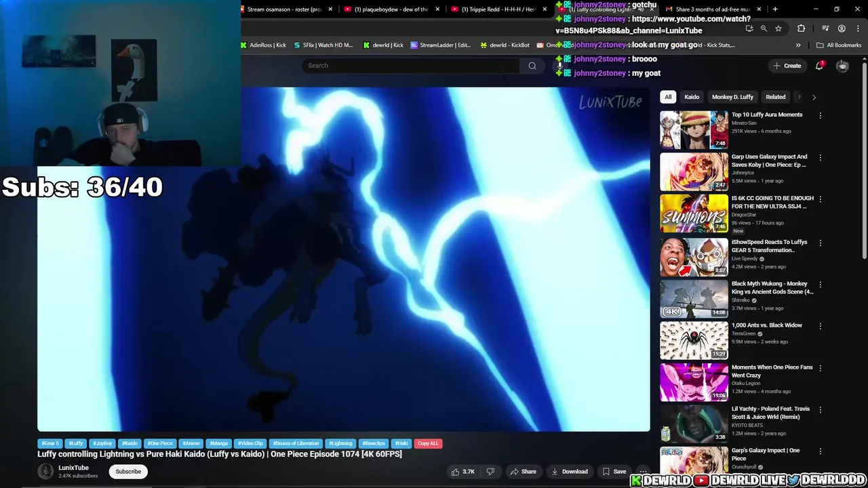Image resolution: width=868 pixels, height=488 pixels.
Task: Click the YouTube search magnifier button
Action: pos(532,66)
